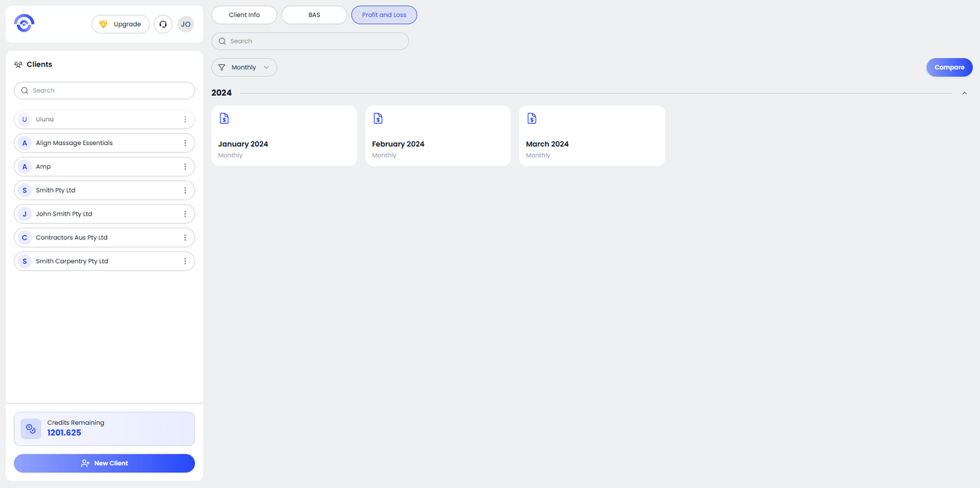
Task: Open the February 2024 report card
Action: tap(438, 136)
